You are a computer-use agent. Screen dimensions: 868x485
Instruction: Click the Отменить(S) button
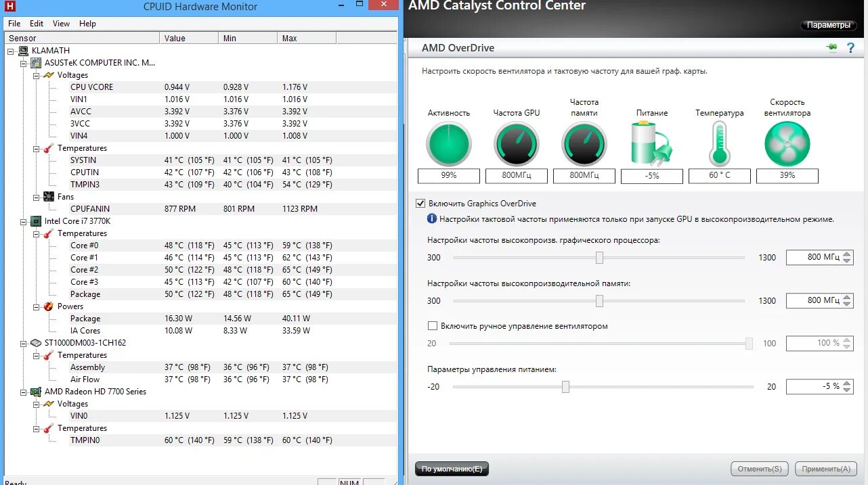(759, 469)
